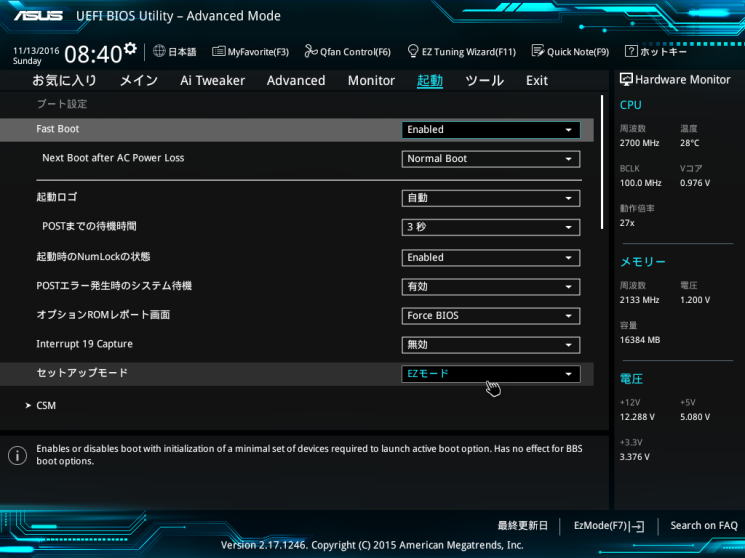Open Qfan Control(F6)

coord(347,51)
